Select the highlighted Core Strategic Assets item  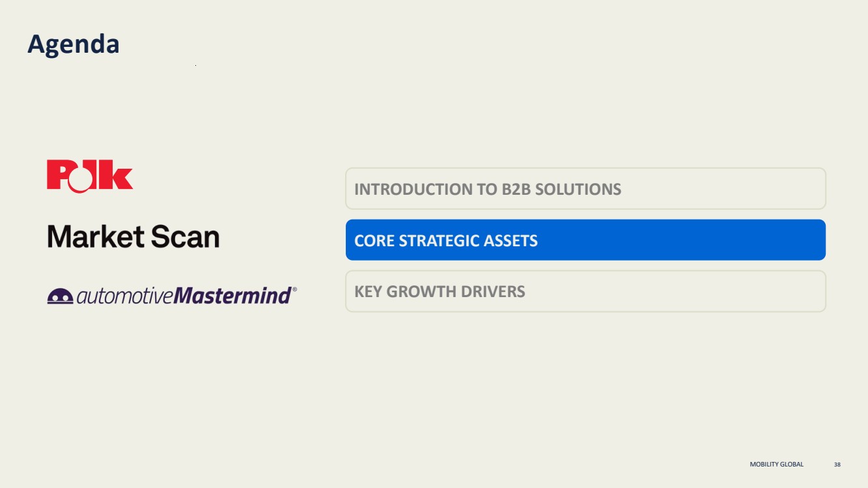585,240
